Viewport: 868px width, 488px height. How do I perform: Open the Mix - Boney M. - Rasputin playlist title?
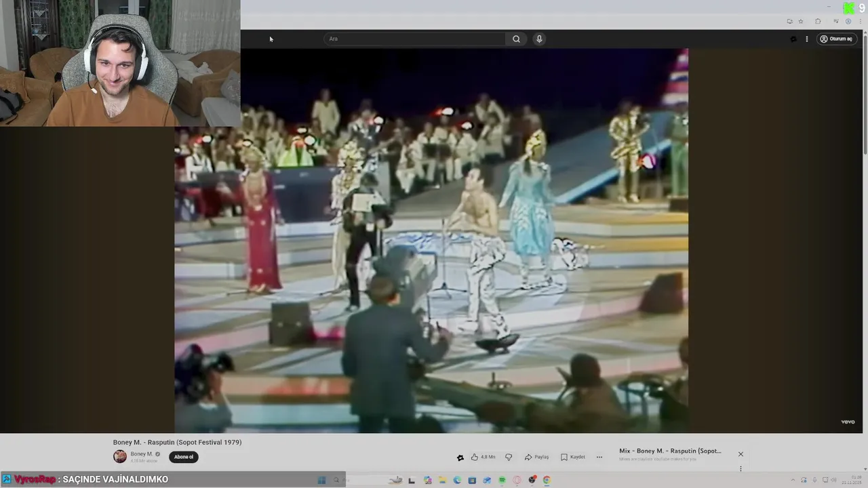[x=670, y=451]
